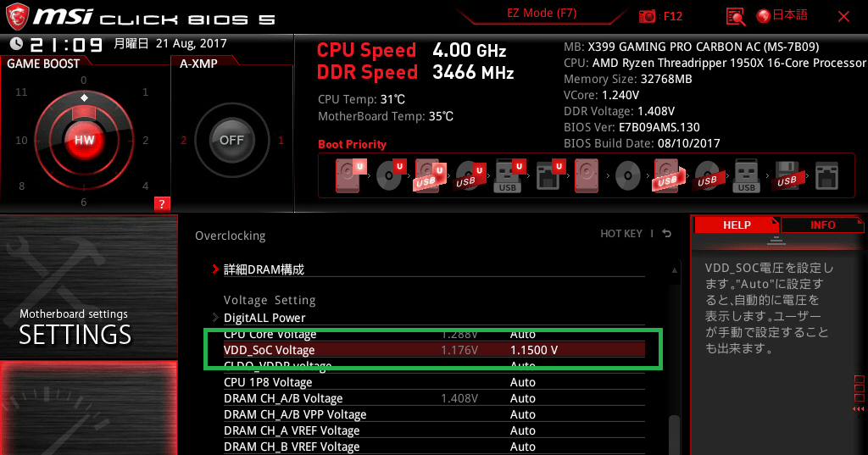Select the legacy USB key boot icon

746,175
